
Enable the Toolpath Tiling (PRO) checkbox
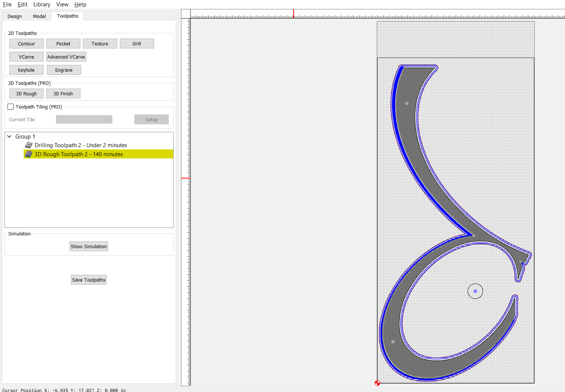coord(11,107)
